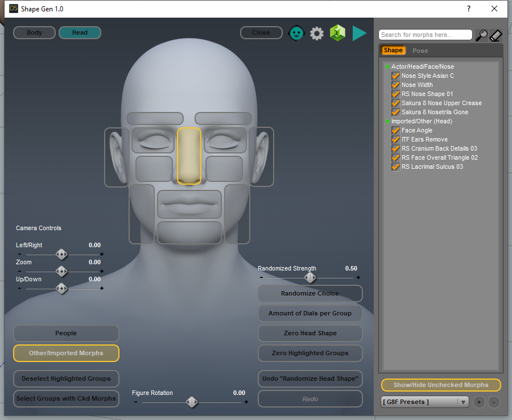Click the green gem cube icon
The height and width of the screenshot is (420, 512).
pyautogui.click(x=337, y=33)
